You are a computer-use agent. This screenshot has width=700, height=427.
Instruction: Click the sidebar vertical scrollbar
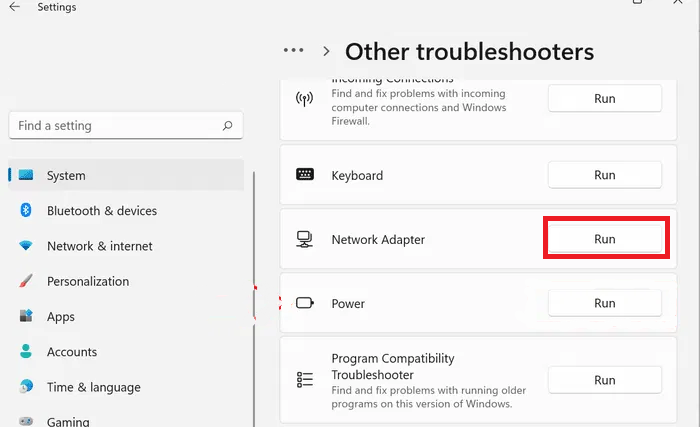[254, 299]
